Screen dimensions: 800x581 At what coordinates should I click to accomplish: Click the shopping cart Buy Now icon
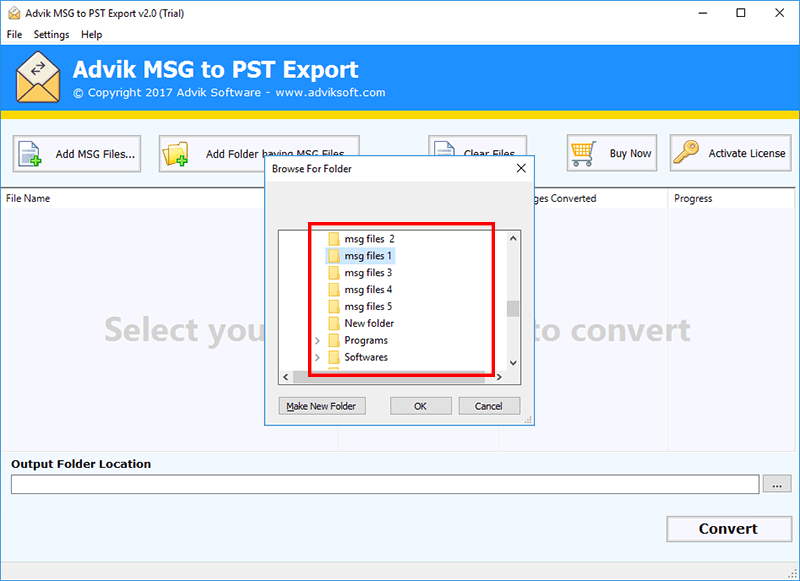(584, 154)
